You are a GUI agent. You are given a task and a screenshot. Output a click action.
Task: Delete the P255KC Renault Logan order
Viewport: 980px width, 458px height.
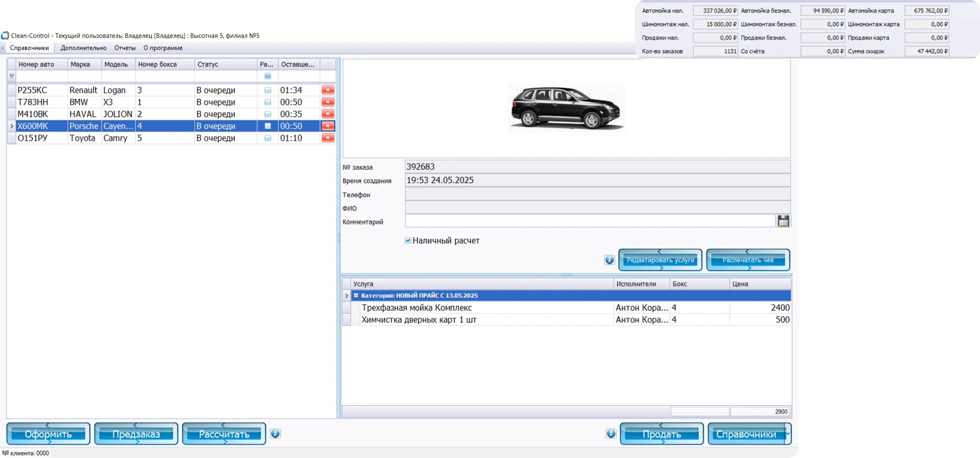(328, 90)
